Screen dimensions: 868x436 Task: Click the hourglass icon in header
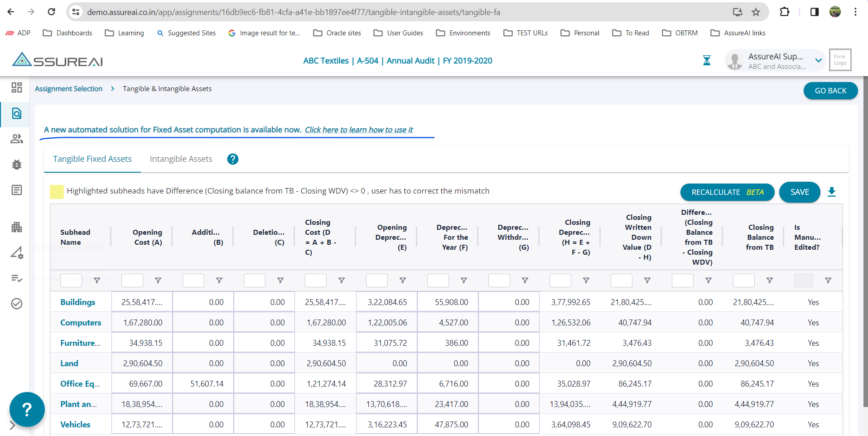[x=706, y=60]
